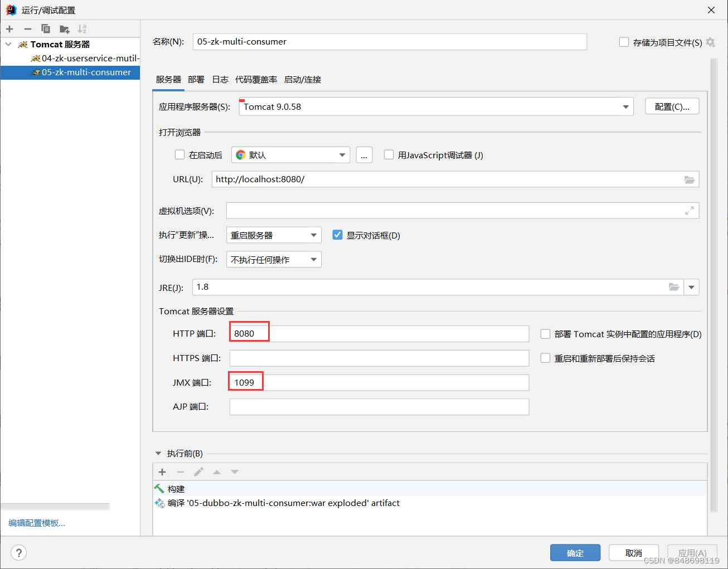Viewport: 728px width, 569px height.
Task: Sort configurations alphabetically
Action: point(82,29)
